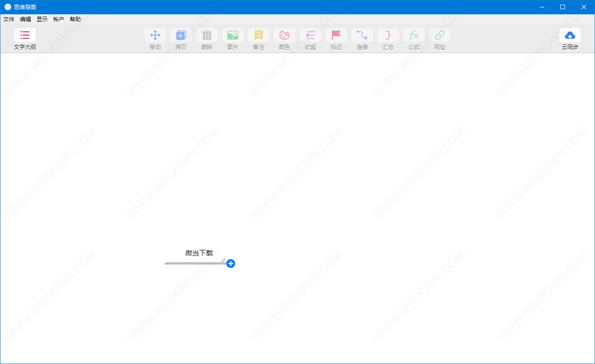
Task: Open the 帮助 menu
Action: point(75,19)
